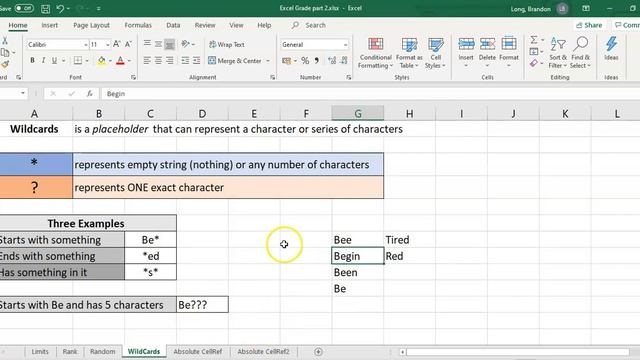Image resolution: width=640 pixels, height=360 pixels.
Task: Toggle Bold formatting
Action: tap(32, 61)
